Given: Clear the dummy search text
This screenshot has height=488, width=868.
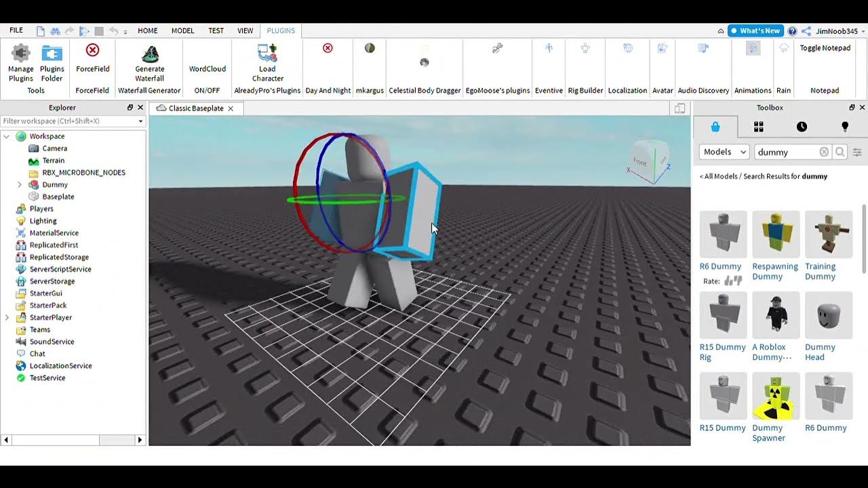Looking at the screenshot, I should click(824, 152).
